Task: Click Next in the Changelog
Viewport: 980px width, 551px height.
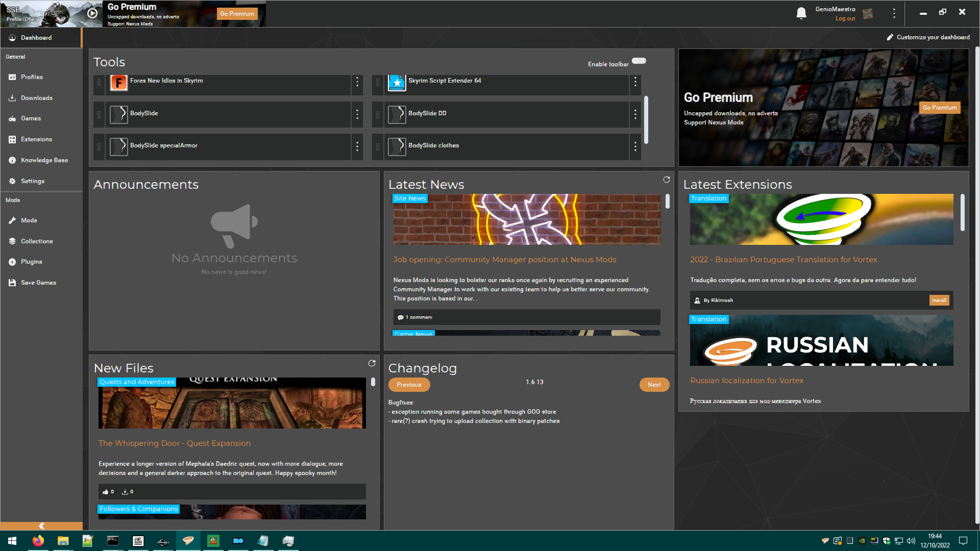Action: coord(654,385)
